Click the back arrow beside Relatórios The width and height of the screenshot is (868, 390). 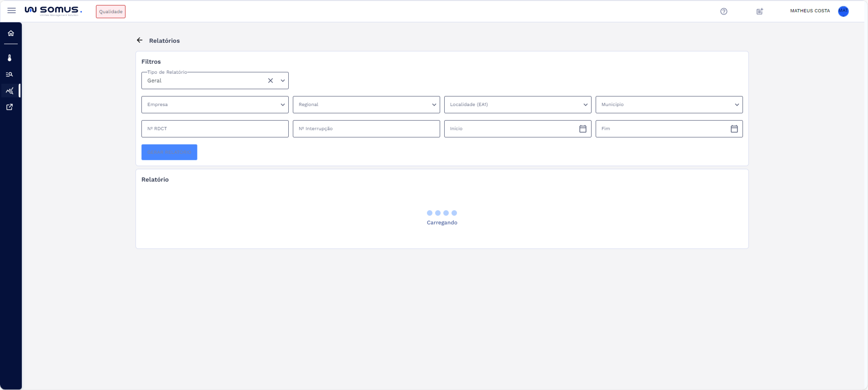(x=140, y=40)
